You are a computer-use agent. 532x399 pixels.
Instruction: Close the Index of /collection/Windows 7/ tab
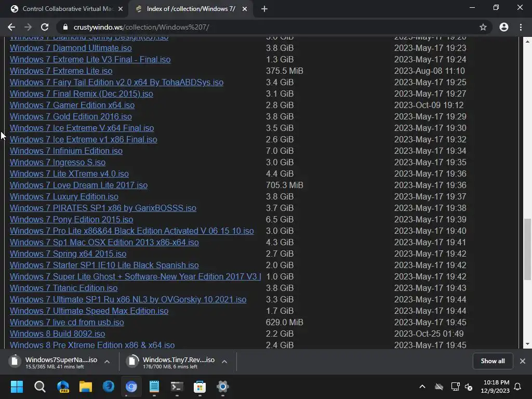click(x=245, y=9)
